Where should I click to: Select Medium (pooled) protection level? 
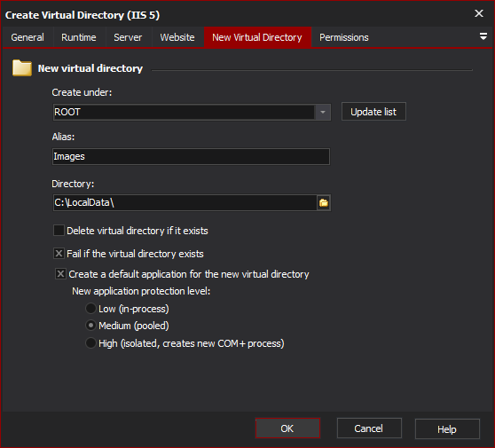coord(90,326)
